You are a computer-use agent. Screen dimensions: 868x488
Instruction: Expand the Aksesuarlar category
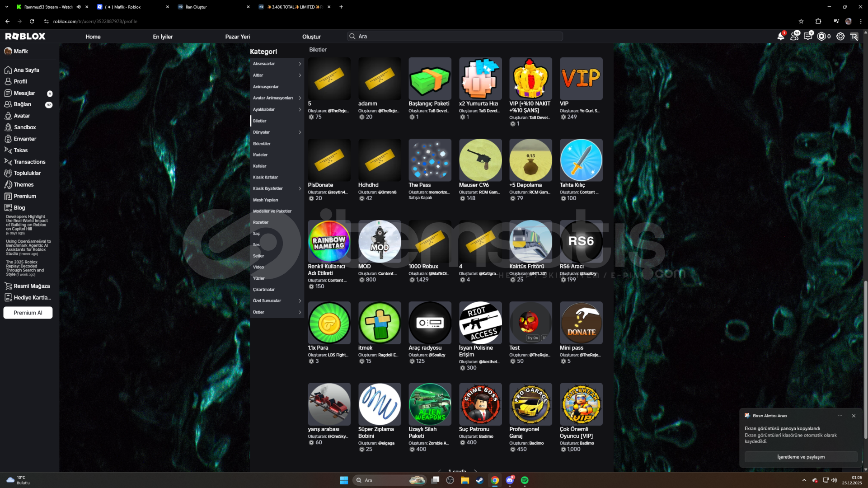[x=300, y=64]
